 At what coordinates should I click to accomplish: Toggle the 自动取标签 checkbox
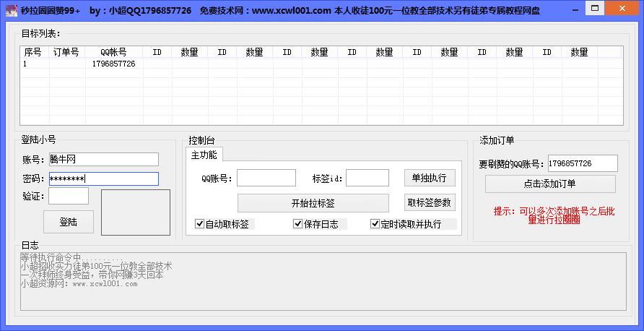(x=200, y=224)
